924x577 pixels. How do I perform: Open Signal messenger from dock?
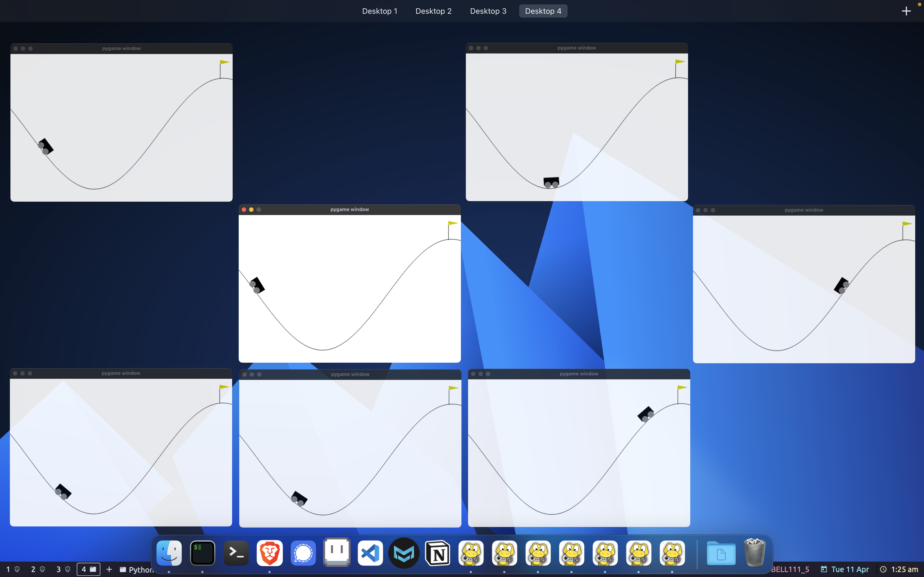tap(303, 553)
